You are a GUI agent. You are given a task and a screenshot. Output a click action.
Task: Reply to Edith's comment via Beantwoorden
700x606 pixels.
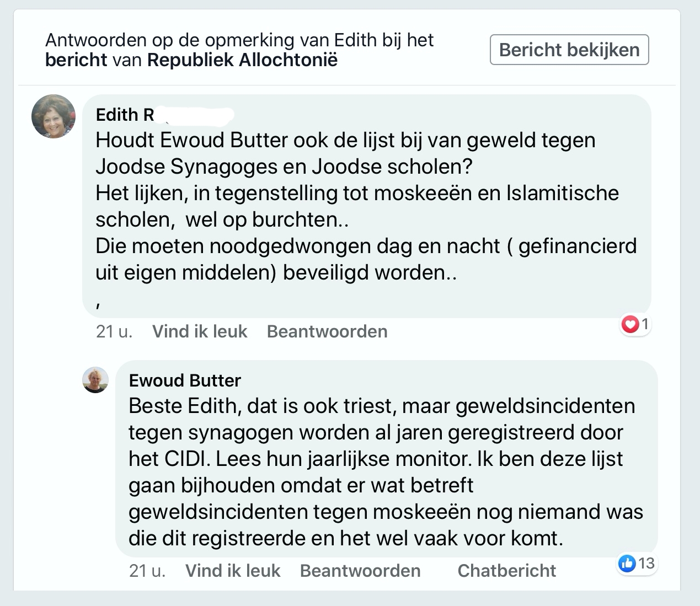pyautogui.click(x=327, y=331)
